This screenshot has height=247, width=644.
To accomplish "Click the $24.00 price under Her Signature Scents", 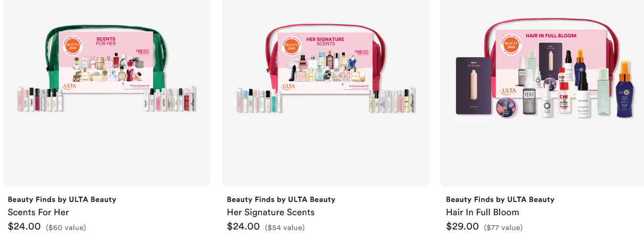I will [x=243, y=226].
